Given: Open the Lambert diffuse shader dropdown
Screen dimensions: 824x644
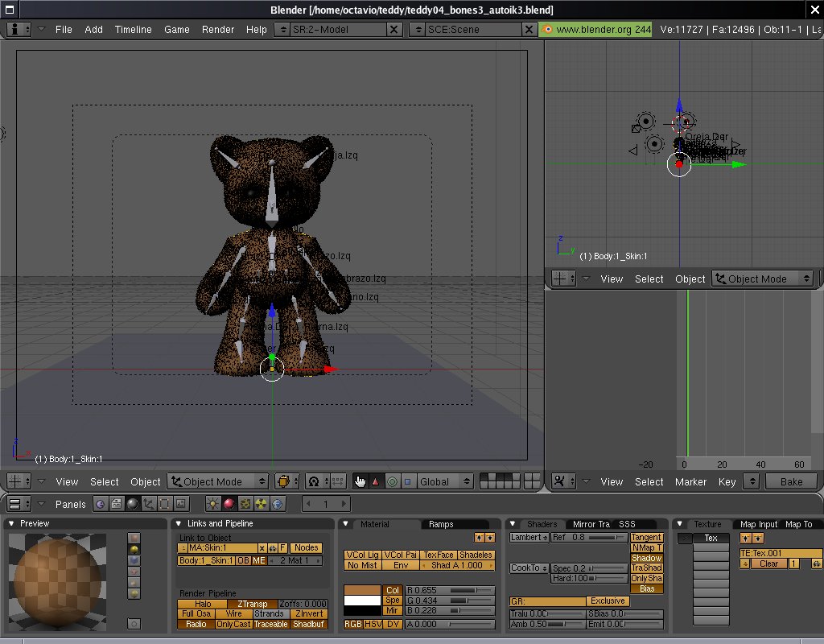Looking at the screenshot, I should point(529,537).
